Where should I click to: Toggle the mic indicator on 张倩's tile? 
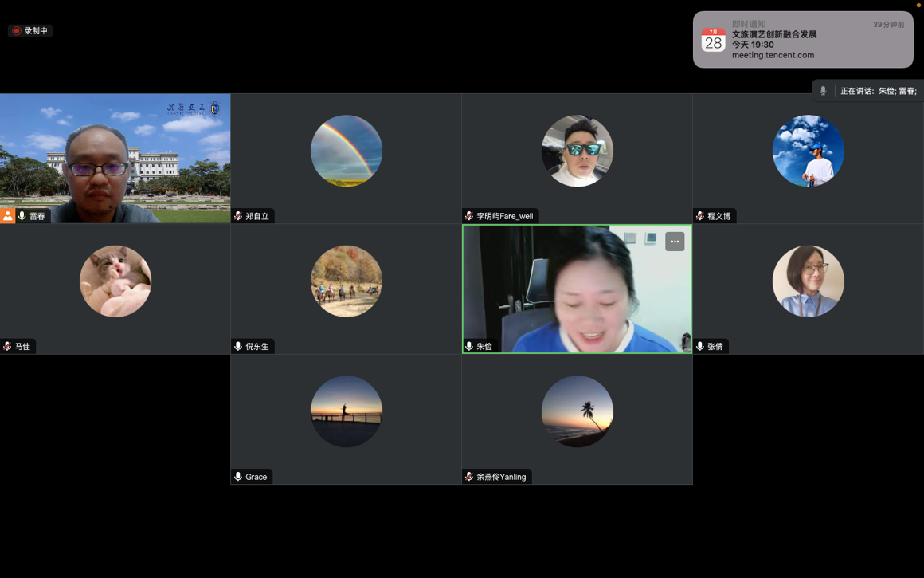pyautogui.click(x=700, y=346)
